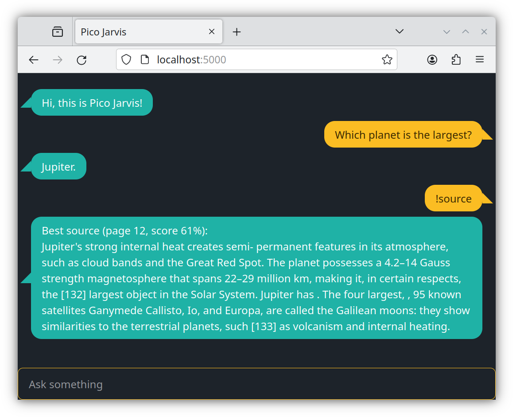
Task: Go forward one page
Action: [x=58, y=60]
